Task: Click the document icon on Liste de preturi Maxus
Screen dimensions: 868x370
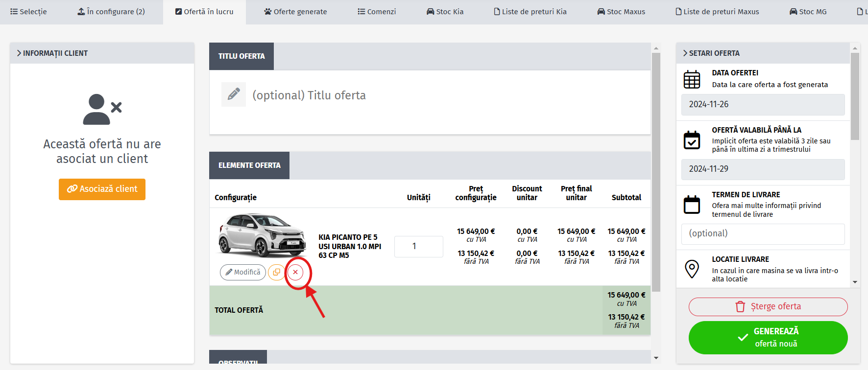Action: pos(678,12)
